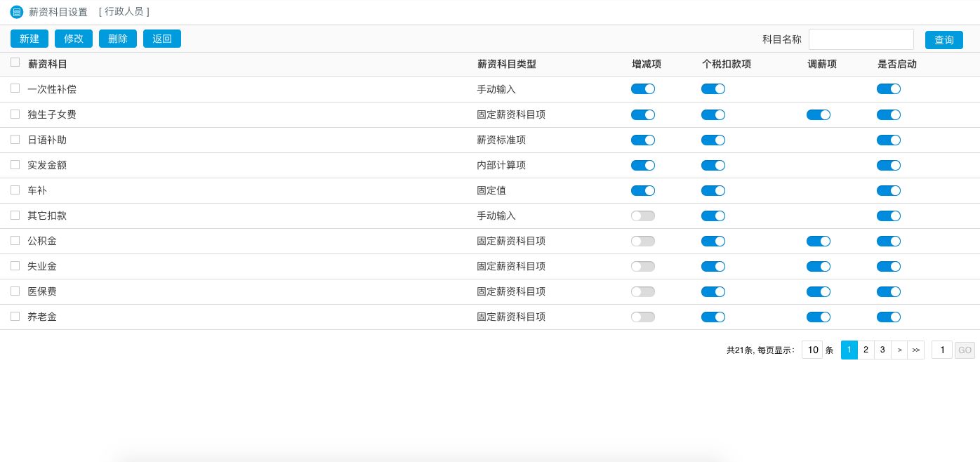Click the 修改 button

[74, 39]
